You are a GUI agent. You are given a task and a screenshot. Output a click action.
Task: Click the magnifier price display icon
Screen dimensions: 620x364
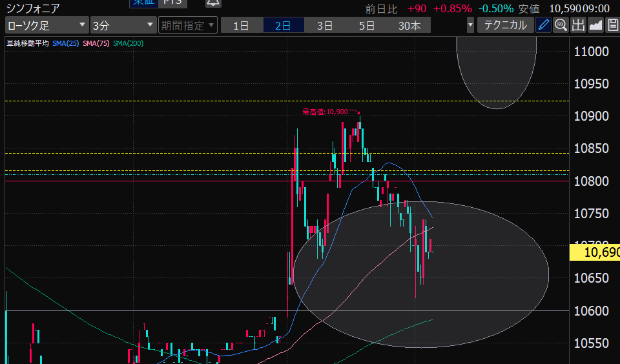pyautogui.click(x=561, y=25)
